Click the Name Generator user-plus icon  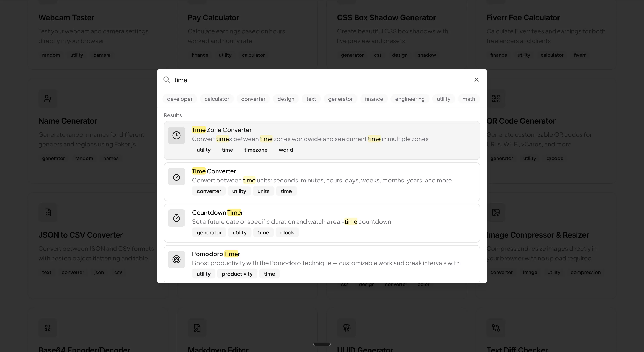[x=48, y=98]
